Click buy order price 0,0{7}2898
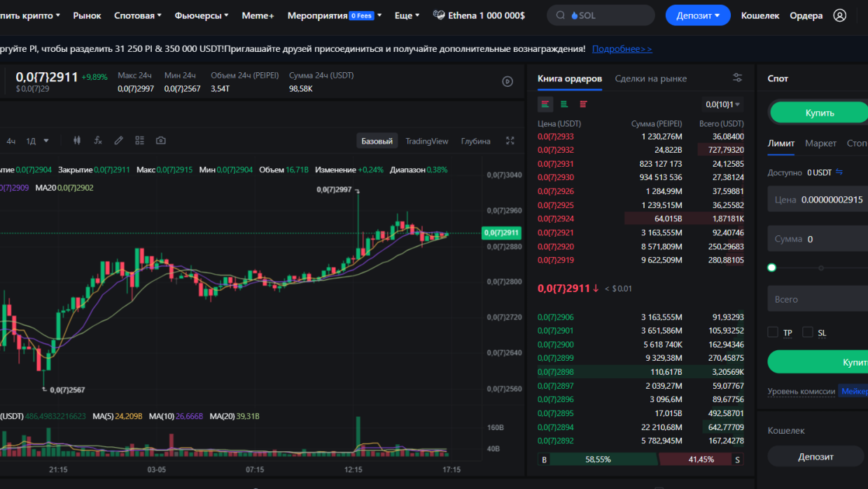Screen dimensions: 868x489 click(556, 372)
